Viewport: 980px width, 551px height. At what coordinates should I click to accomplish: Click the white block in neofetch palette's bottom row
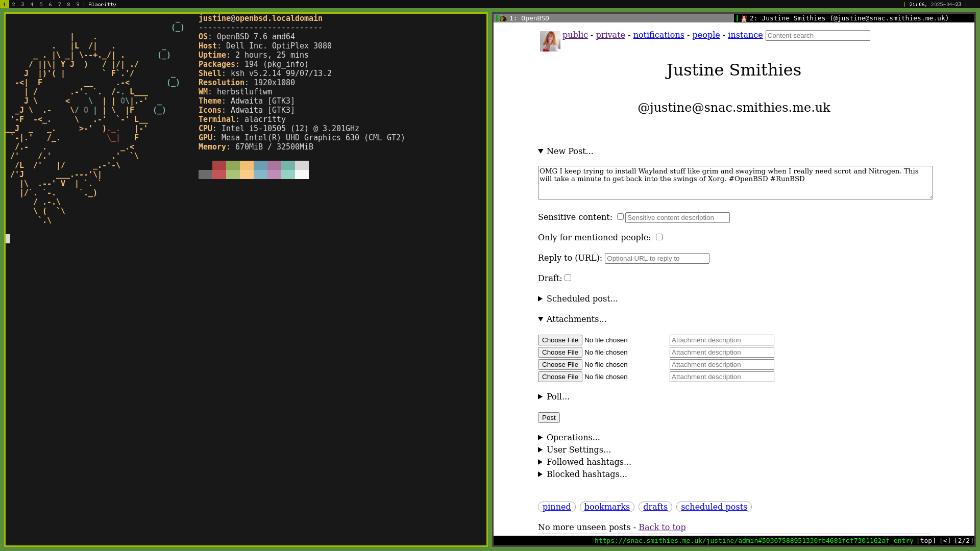coord(302,174)
